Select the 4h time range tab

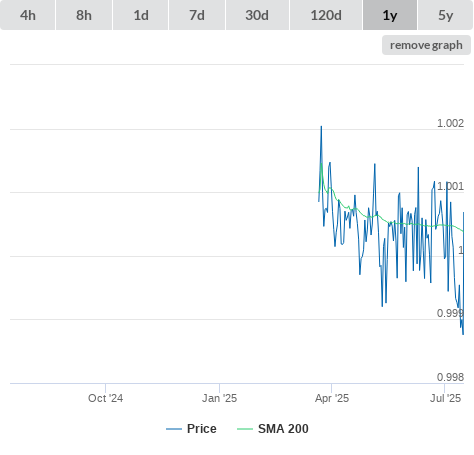point(28,15)
